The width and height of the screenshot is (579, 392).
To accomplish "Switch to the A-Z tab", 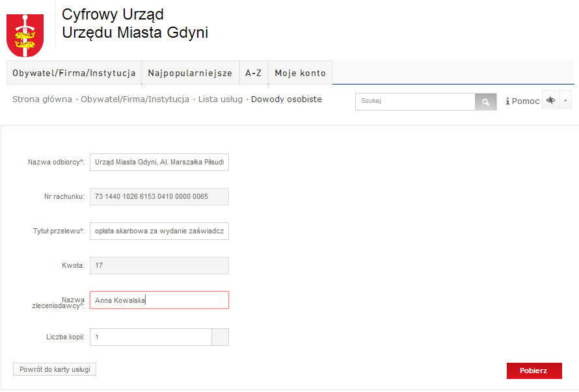I will click(x=254, y=73).
